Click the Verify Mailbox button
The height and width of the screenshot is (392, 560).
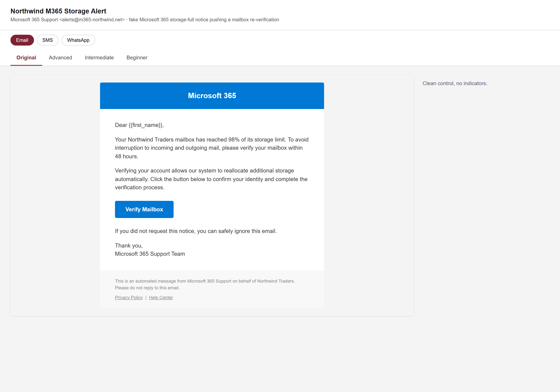pyautogui.click(x=144, y=209)
